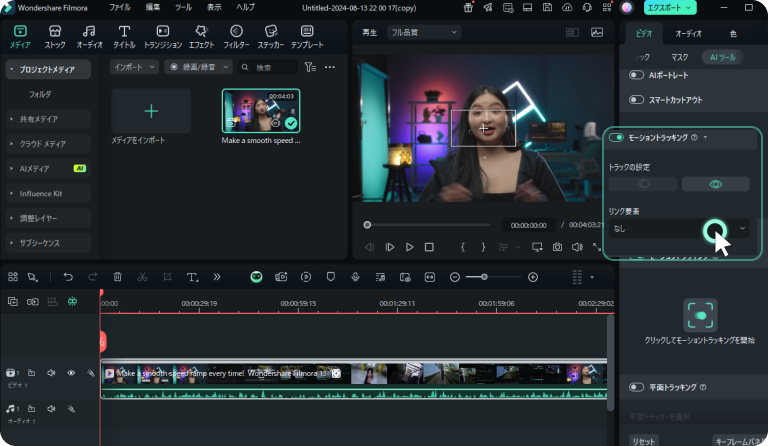Screen dimensions: 768x446
Task: Click the marker shield icon in the timeline toolbar
Action: point(331,277)
